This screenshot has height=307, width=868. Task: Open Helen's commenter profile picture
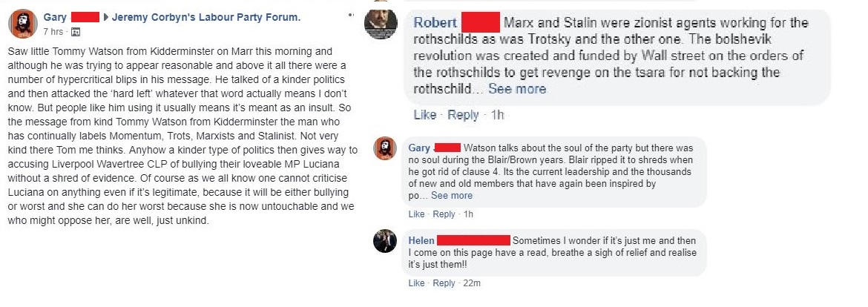pos(384,242)
